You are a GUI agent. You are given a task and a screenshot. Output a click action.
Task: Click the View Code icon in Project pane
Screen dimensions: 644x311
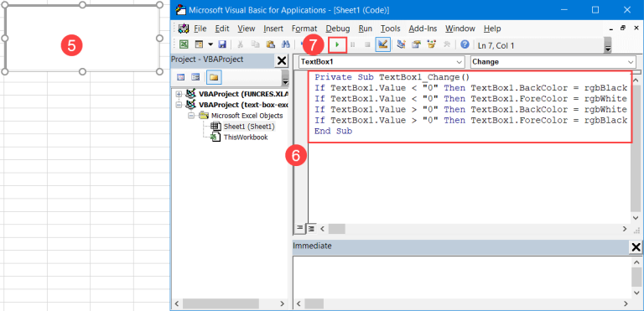[x=181, y=77]
